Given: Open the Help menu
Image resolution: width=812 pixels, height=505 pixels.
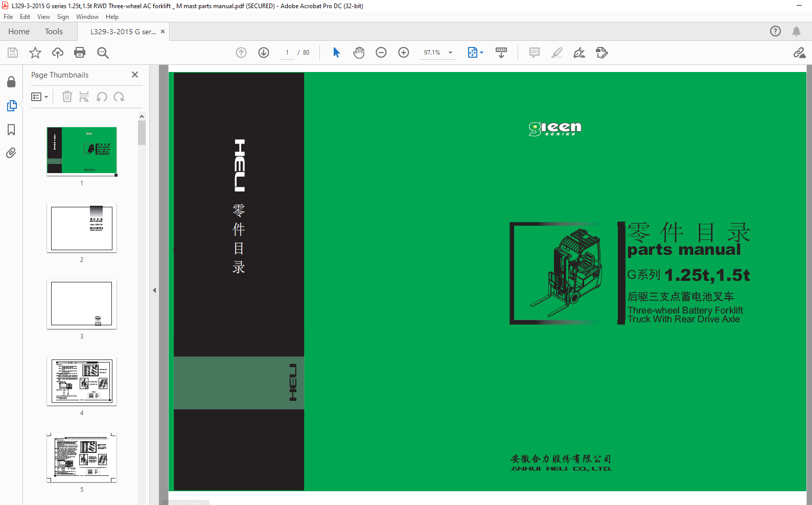Looking at the screenshot, I should (x=112, y=17).
